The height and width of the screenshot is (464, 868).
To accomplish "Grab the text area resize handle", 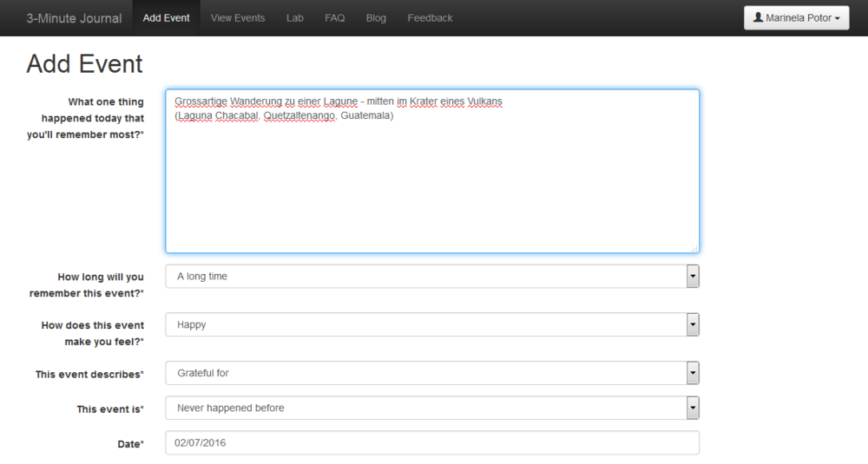I will pos(694,248).
